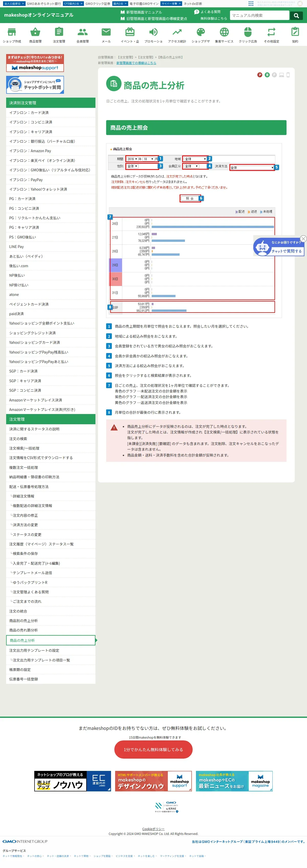Click the 1分でかんたん無料体験してみる button
The width and height of the screenshot is (307, 868).
click(x=153, y=750)
